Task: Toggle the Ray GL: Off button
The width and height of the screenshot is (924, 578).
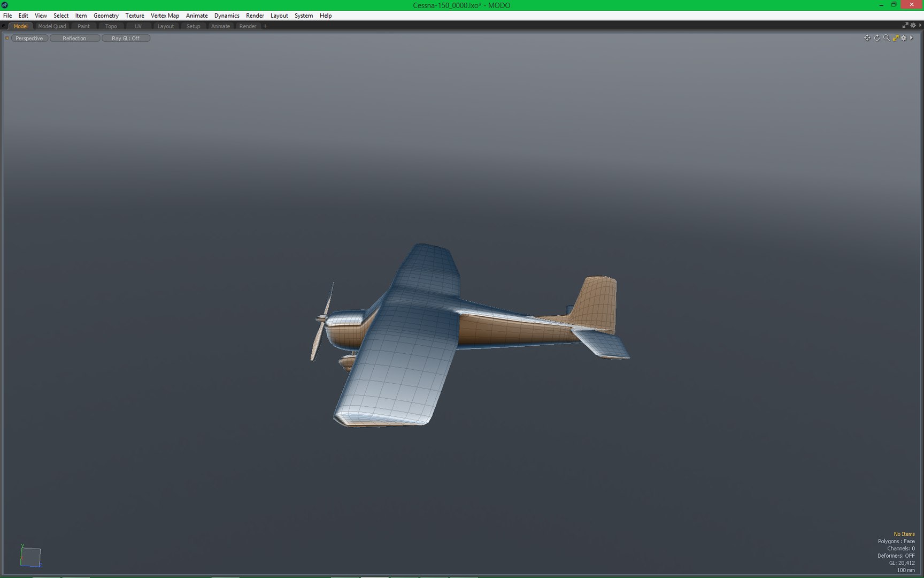Action: [126, 39]
